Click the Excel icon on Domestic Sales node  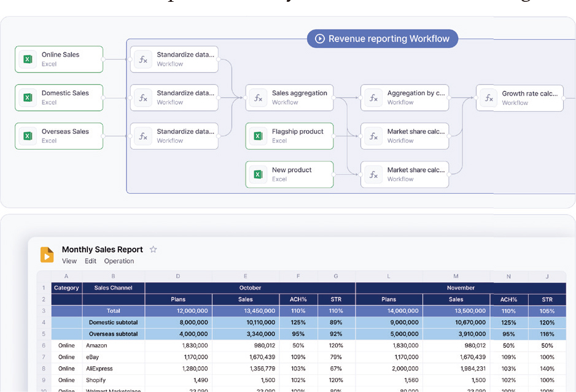[28, 98]
